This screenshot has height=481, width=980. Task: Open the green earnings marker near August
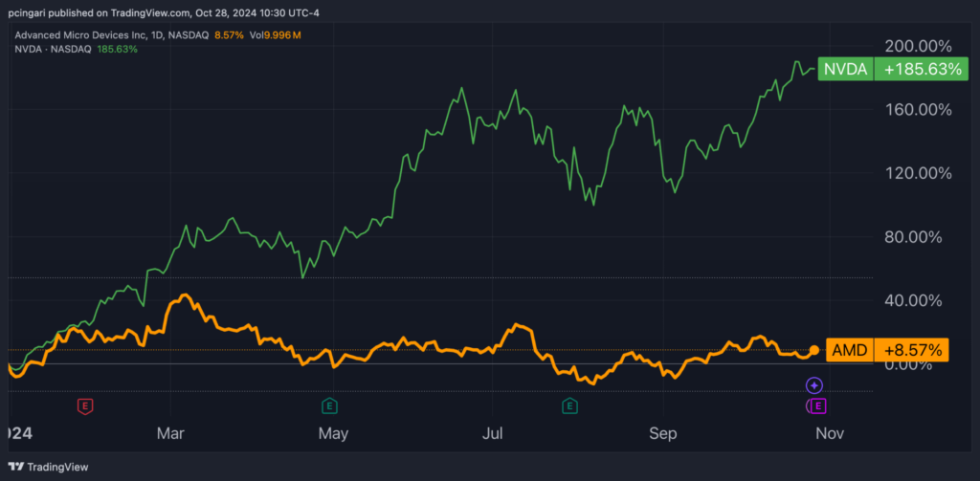click(570, 406)
